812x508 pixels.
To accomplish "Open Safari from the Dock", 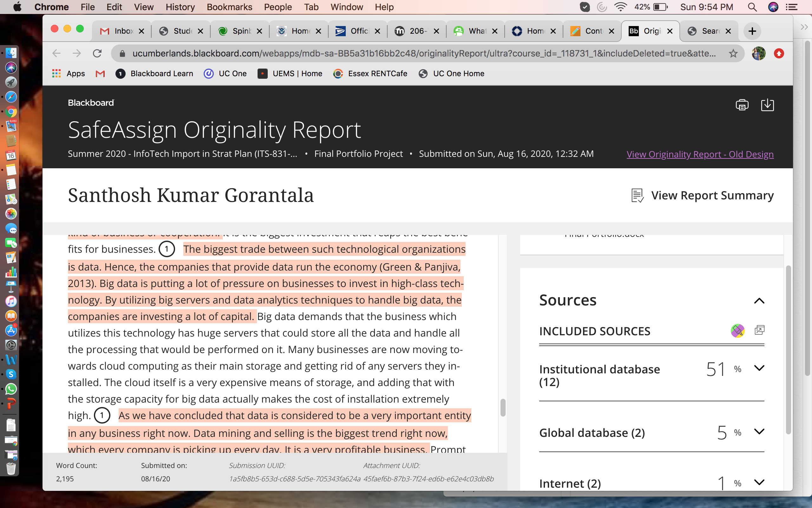I will click(x=11, y=97).
